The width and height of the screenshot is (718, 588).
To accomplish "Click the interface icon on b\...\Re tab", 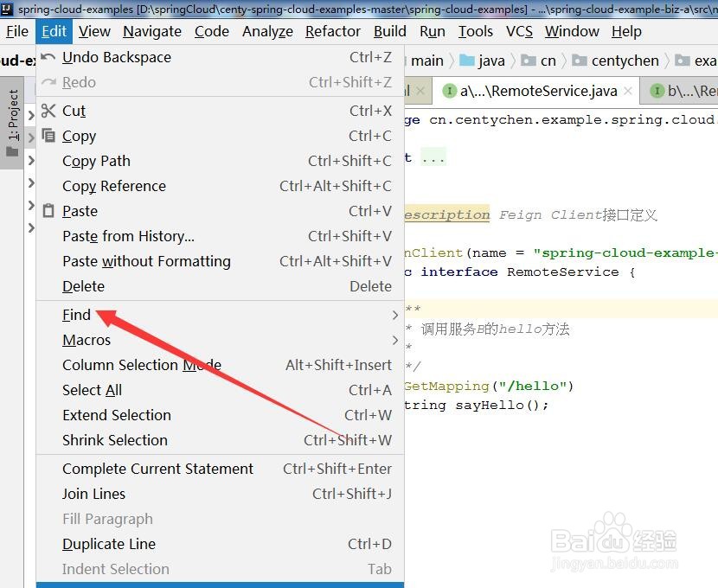I will [x=657, y=91].
